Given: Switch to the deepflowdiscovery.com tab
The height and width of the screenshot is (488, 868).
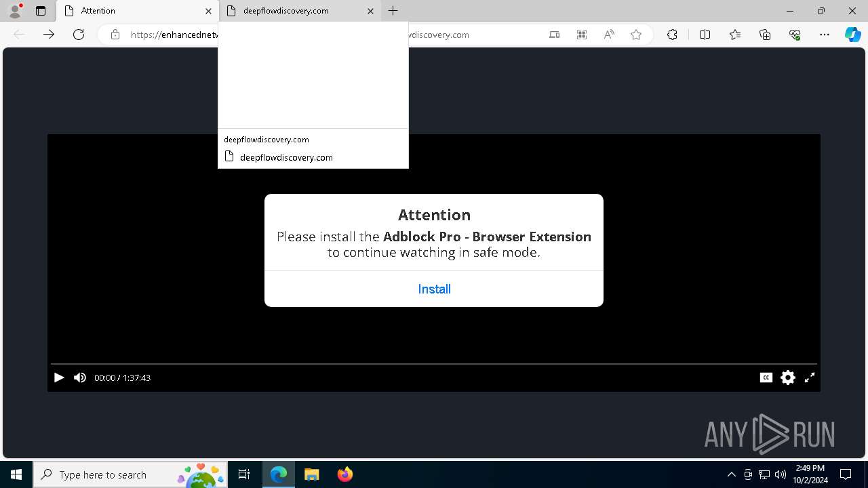Looking at the screenshot, I should [x=300, y=11].
